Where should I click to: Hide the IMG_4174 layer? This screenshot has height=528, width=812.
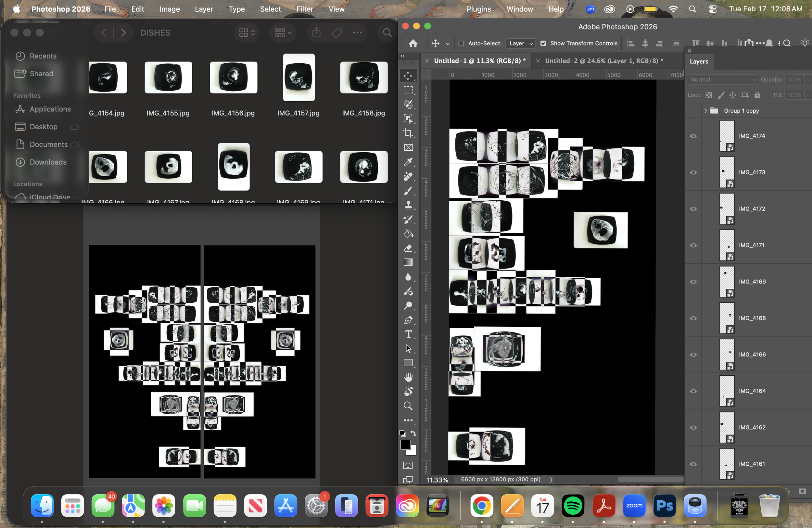[693, 136]
